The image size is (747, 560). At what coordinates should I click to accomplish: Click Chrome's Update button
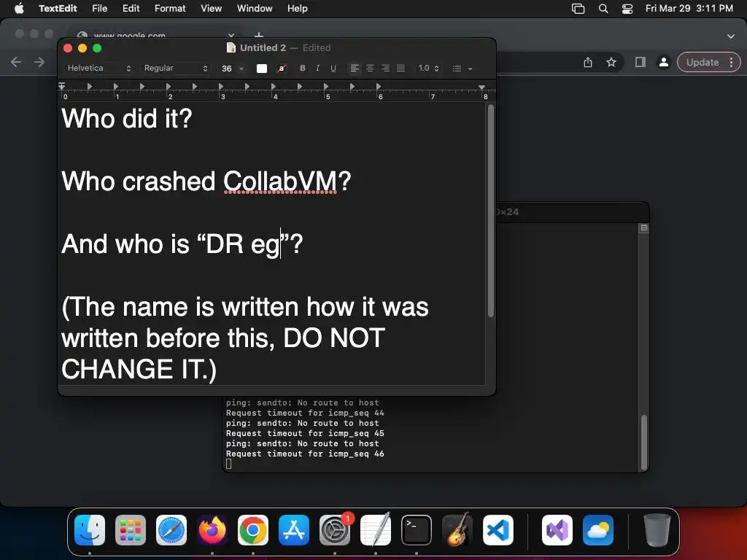click(x=703, y=62)
